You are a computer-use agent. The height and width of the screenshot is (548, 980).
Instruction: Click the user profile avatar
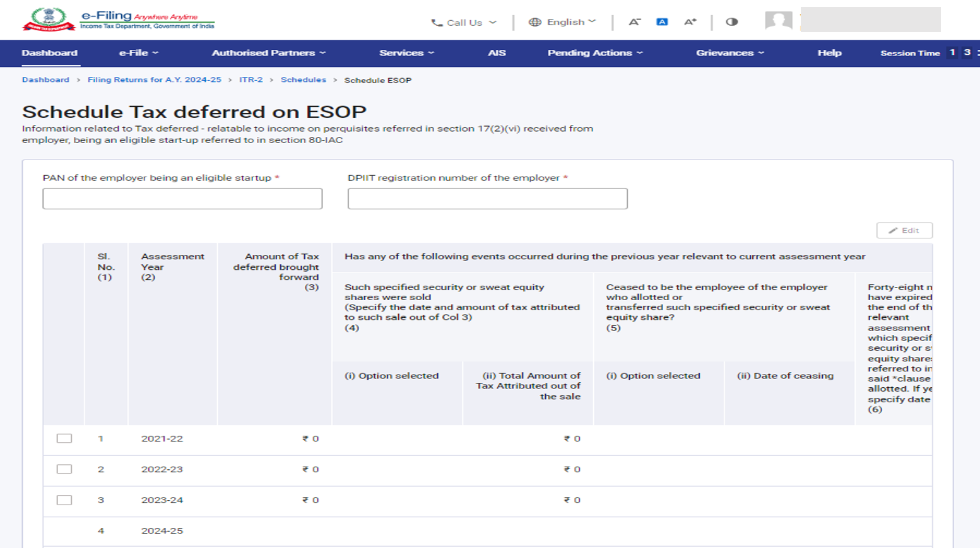(x=778, y=21)
